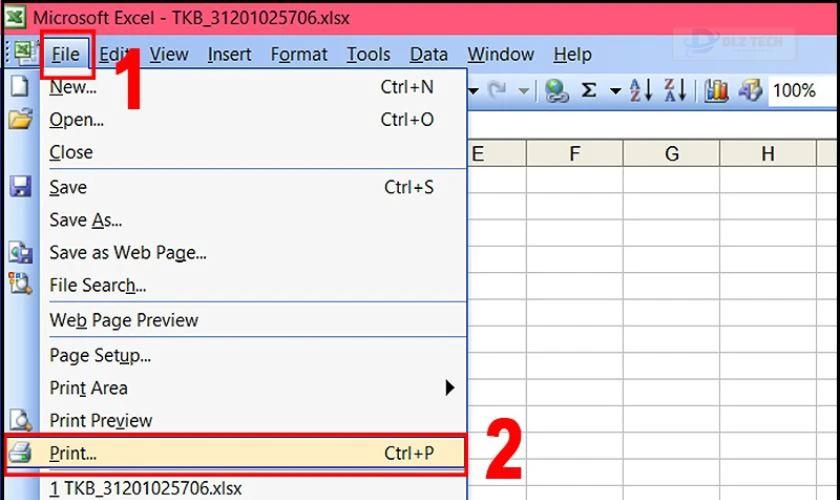Click the File Search icon

coord(20,283)
